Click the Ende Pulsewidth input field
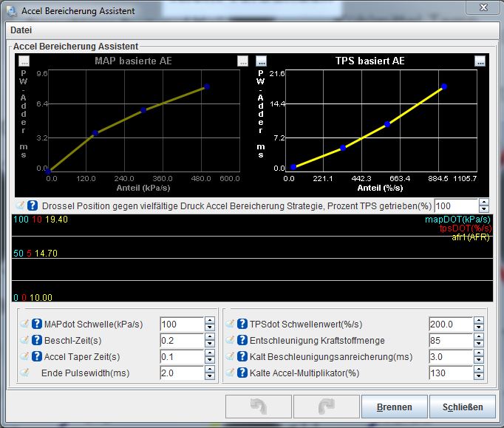The image size is (504, 428). click(181, 373)
